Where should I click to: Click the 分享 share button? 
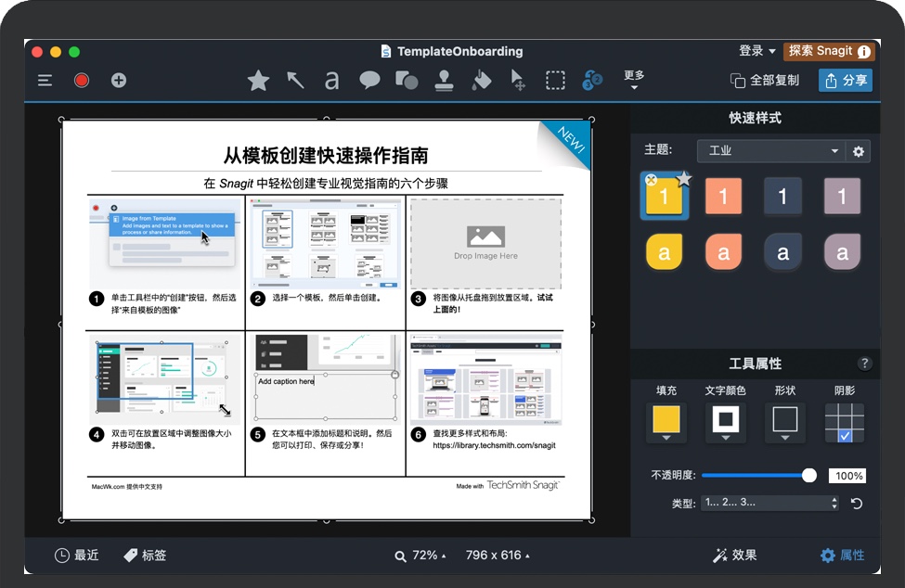[846, 81]
